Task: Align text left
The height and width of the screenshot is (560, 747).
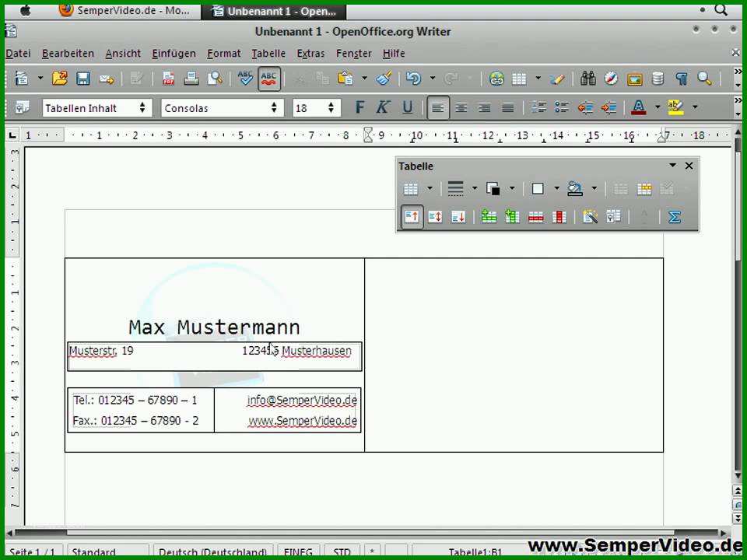Action: point(438,107)
